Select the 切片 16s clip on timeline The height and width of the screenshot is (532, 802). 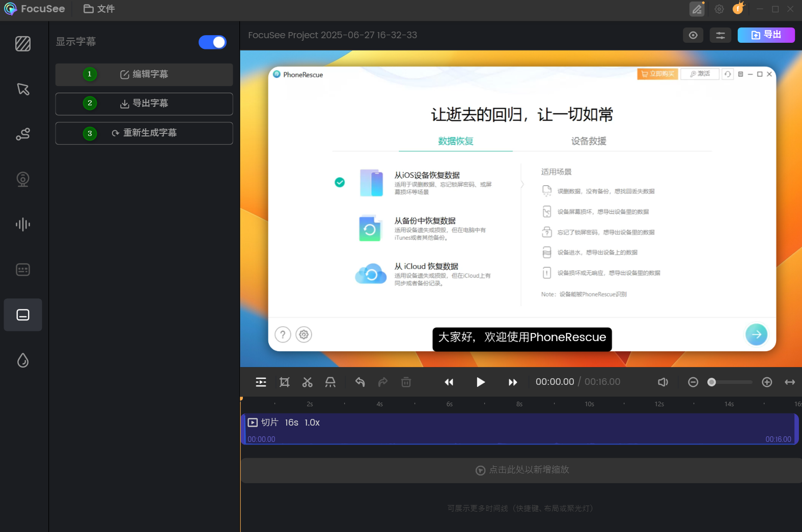[x=519, y=429]
